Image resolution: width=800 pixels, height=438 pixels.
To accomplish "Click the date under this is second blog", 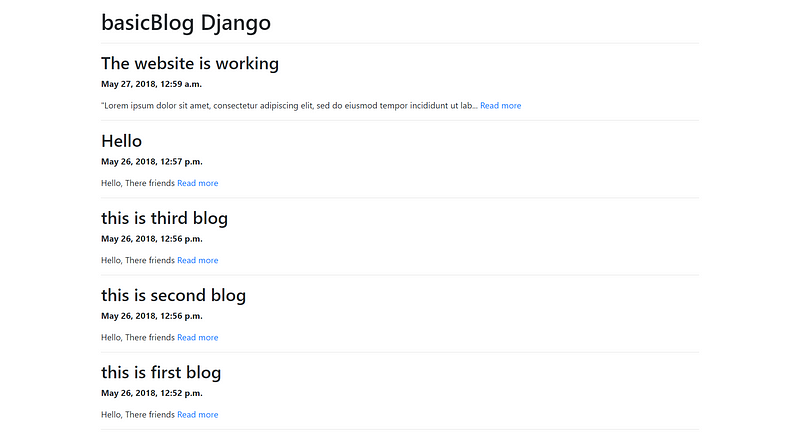I will coord(151,316).
